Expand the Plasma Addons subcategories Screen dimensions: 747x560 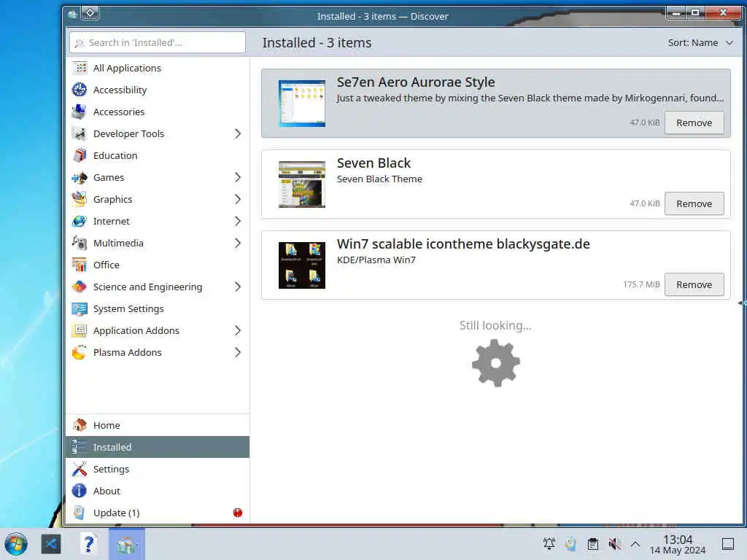coord(238,353)
